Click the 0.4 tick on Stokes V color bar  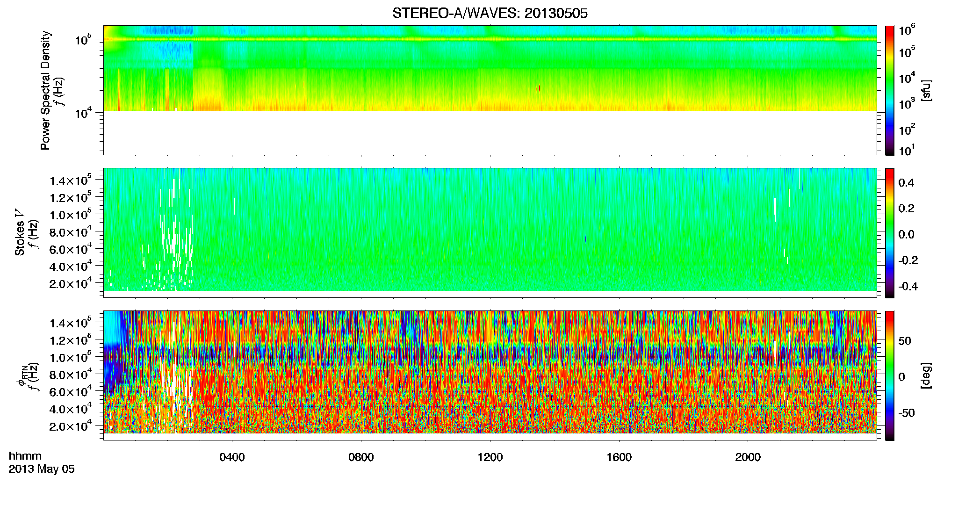pyautogui.click(x=906, y=183)
